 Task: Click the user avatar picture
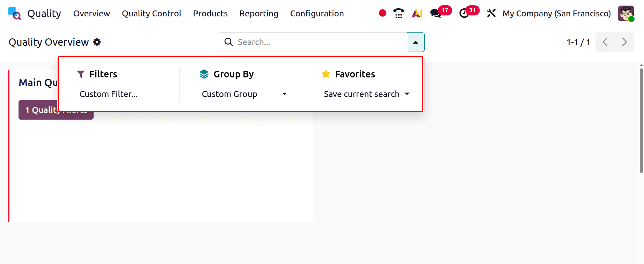[x=626, y=14]
